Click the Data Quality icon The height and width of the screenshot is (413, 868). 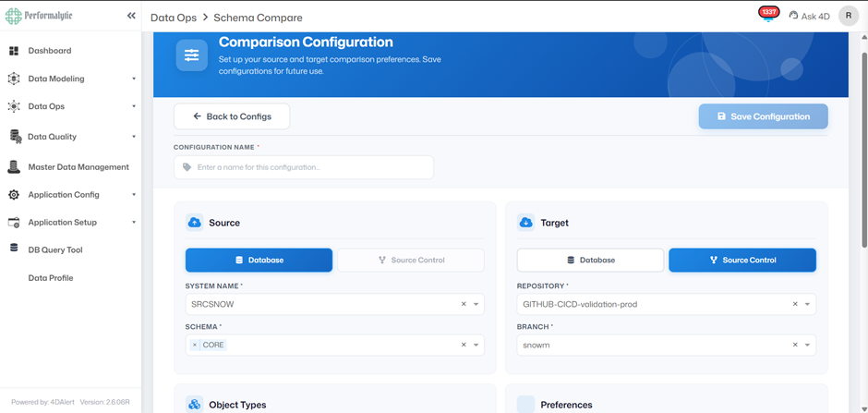pos(16,137)
